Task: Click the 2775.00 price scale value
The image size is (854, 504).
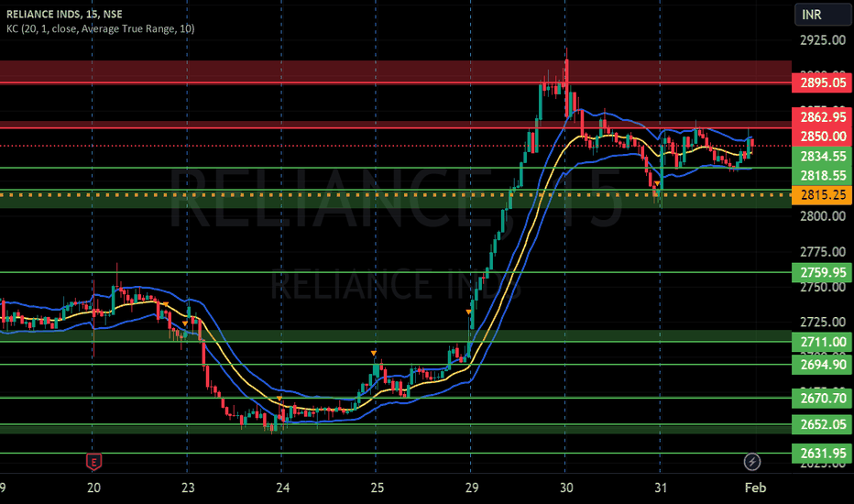Action: pos(823,251)
